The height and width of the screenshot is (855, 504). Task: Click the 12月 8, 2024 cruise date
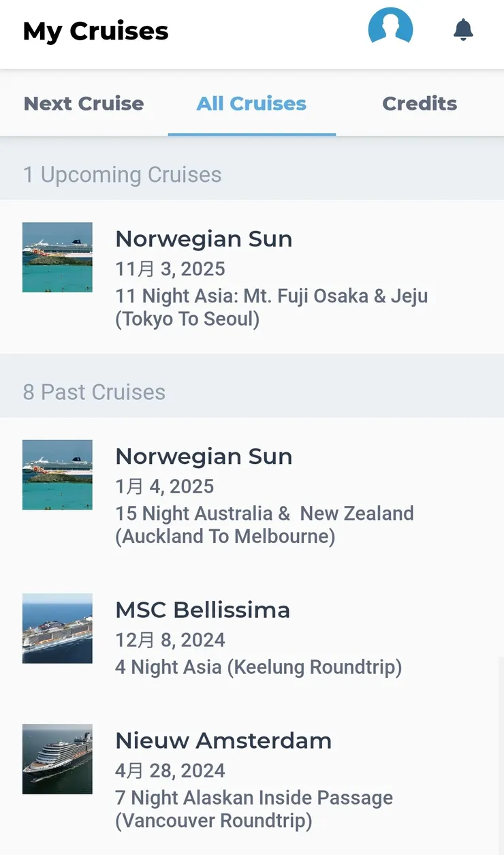pyautogui.click(x=170, y=640)
